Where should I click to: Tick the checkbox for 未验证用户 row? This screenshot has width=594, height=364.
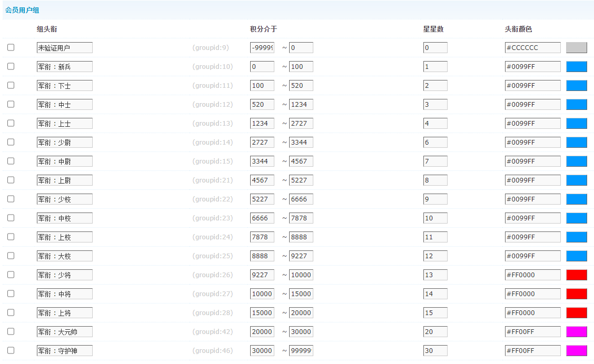11,47
